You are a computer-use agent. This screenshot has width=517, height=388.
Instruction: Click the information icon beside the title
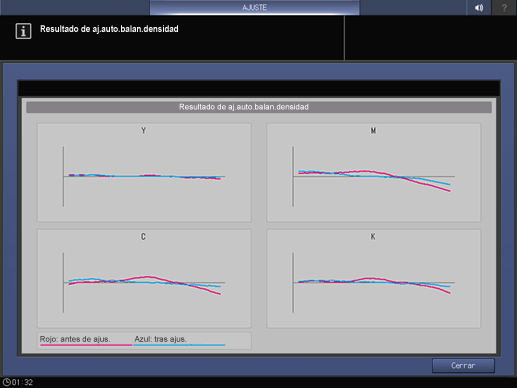23,31
